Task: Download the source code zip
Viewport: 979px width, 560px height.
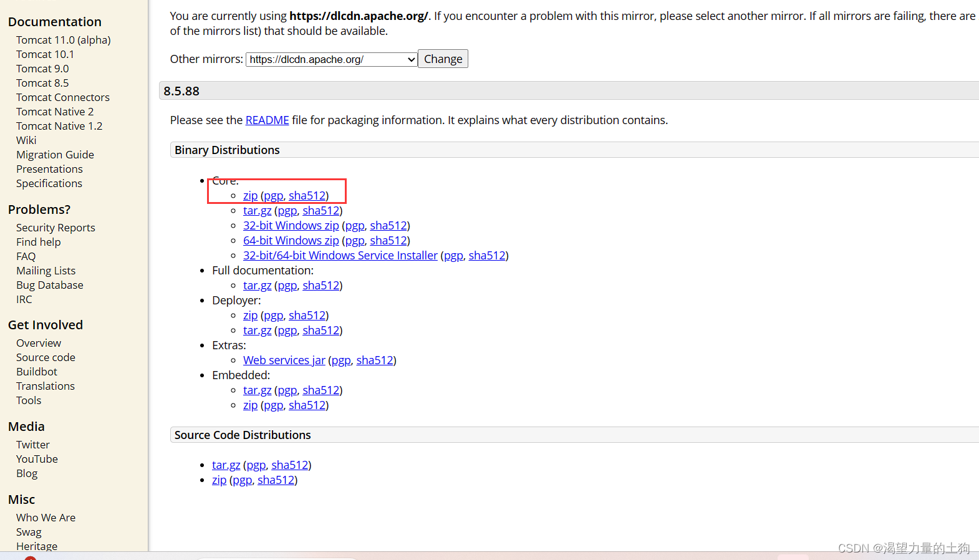Action: point(219,480)
